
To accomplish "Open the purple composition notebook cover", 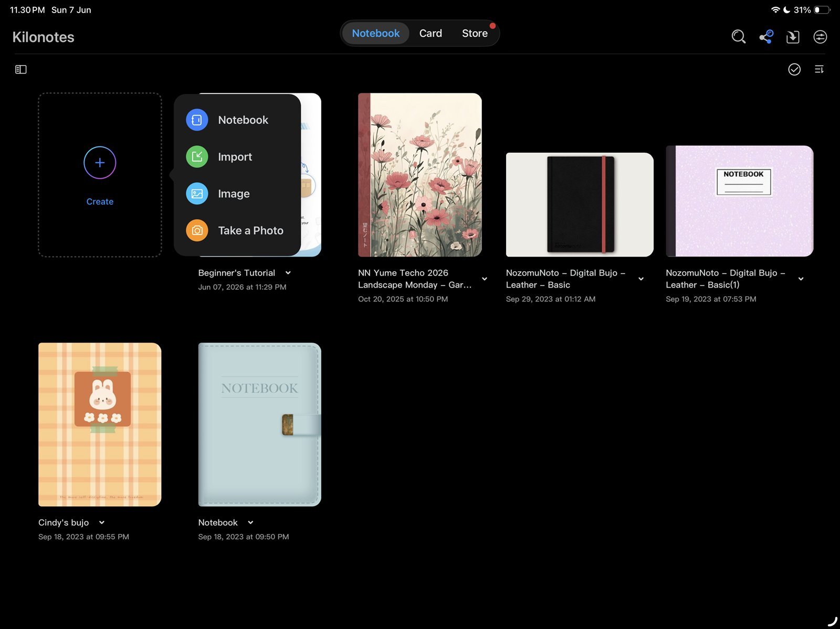I will (740, 201).
